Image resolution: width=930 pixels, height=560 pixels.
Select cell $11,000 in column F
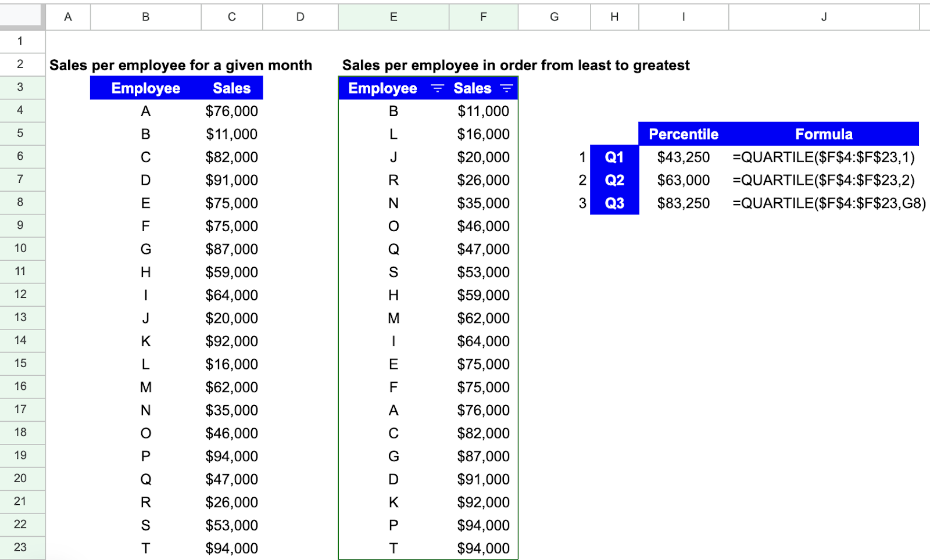(484, 111)
